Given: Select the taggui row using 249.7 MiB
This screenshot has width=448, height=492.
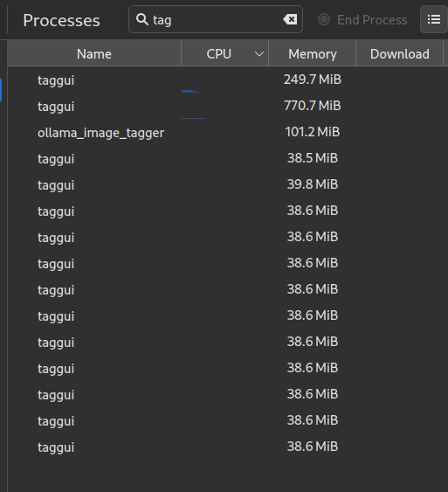Looking at the screenshot, I should (228, 80).
